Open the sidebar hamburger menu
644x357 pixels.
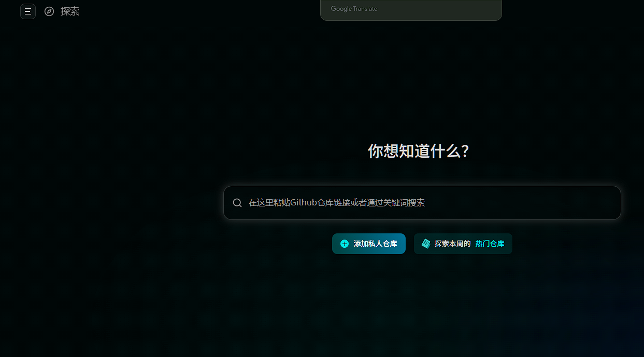pos(28,11)
